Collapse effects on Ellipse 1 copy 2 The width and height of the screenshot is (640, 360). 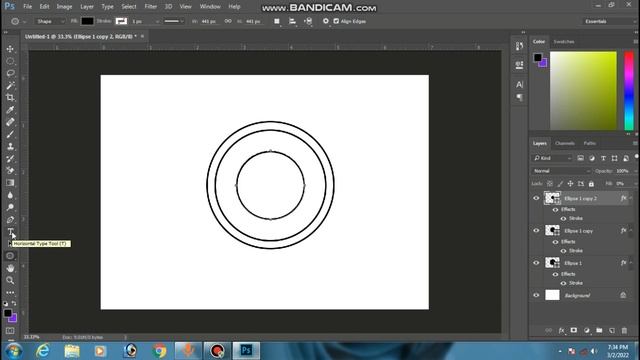pos(631,198)
